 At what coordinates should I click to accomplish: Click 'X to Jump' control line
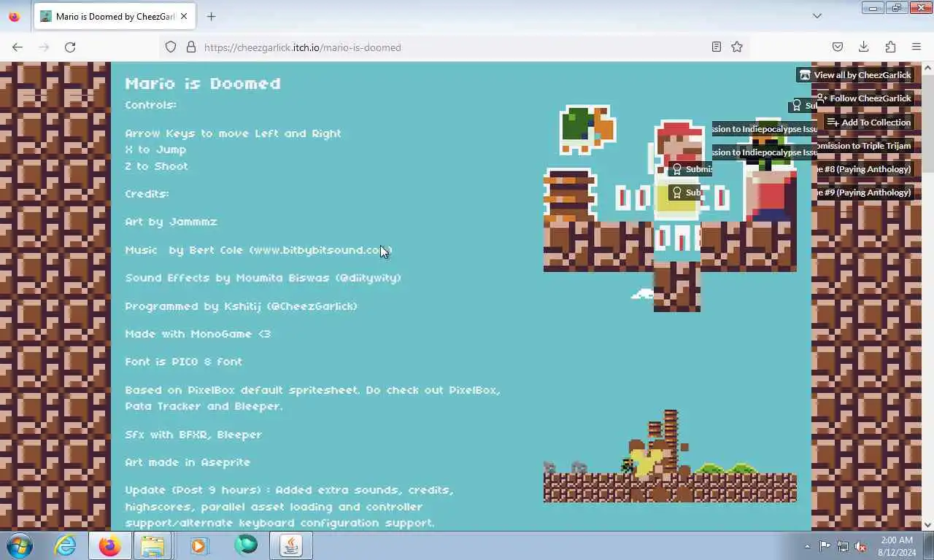click(155, 149)
